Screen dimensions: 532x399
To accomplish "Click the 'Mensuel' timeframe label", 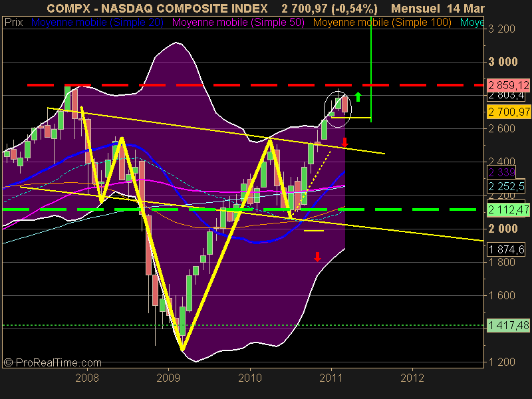I will 415,8.
